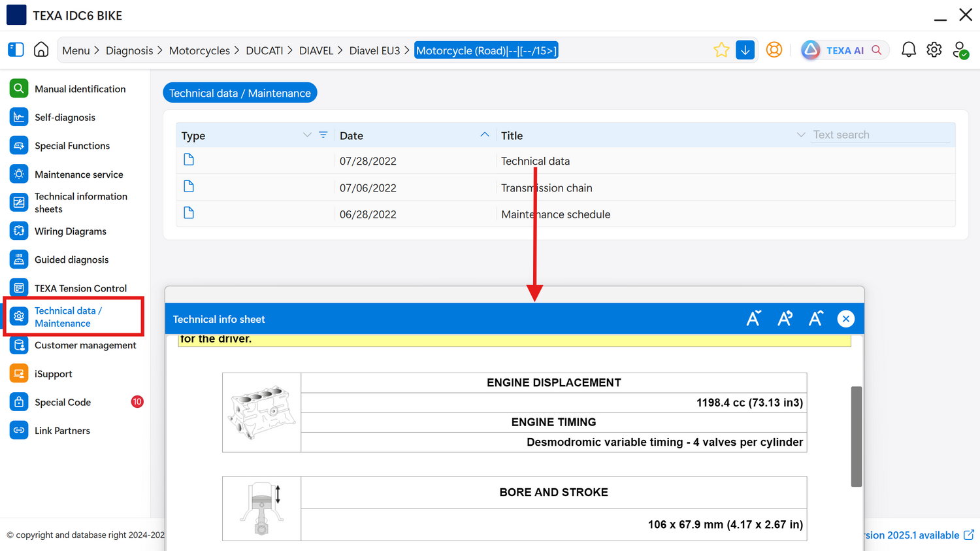Expand the Title column dropdown chevron

tap(801, 135)
